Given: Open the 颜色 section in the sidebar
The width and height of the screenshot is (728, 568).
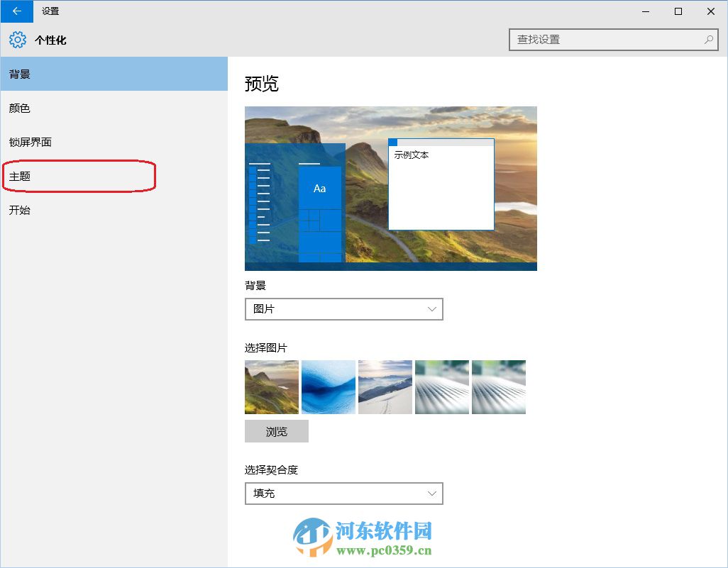Looking at the screenshot, I should click(21, 108).
